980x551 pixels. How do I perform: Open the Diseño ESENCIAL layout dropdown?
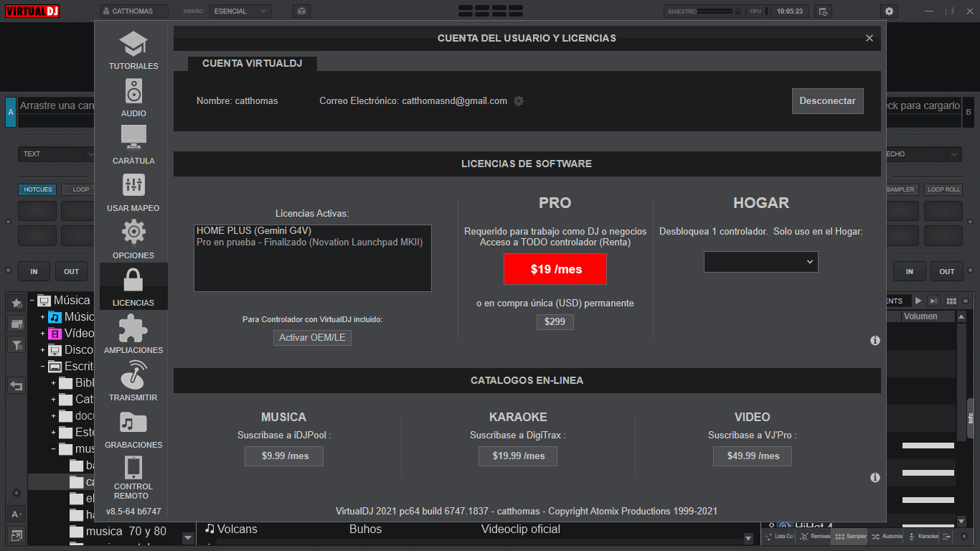coord(240,11)
